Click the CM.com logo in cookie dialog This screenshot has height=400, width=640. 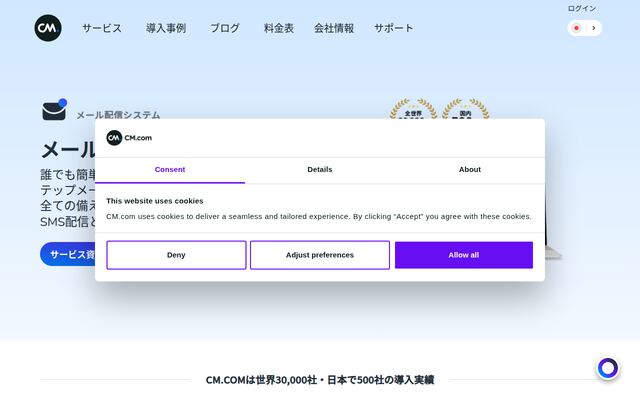pyautogui.click(x=129, y=138)
